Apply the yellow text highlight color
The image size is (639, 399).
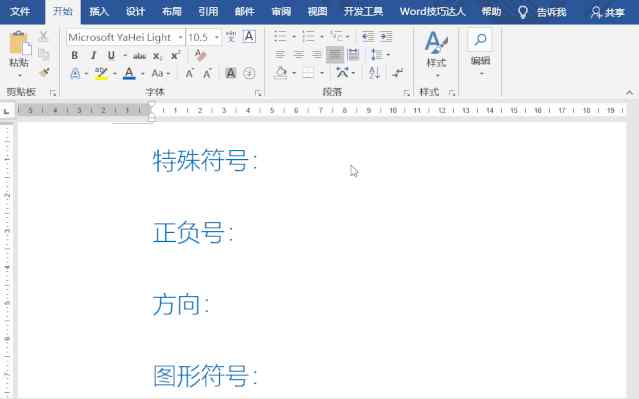[101, 74]
